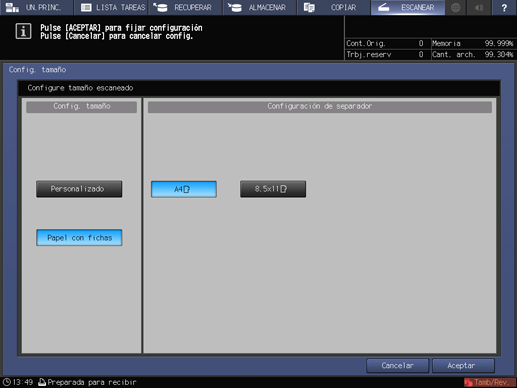Image resolution: width=517 pixels, height=388 pixels.
Task: Select the ESCANEAR tab
Action: click(408, 7)
